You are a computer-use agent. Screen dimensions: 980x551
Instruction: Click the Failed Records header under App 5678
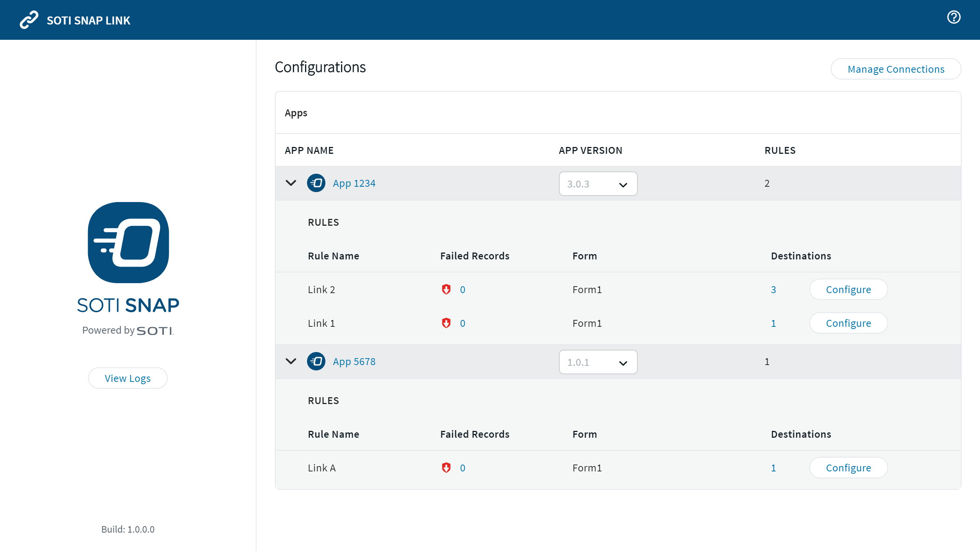click(475, 434)
